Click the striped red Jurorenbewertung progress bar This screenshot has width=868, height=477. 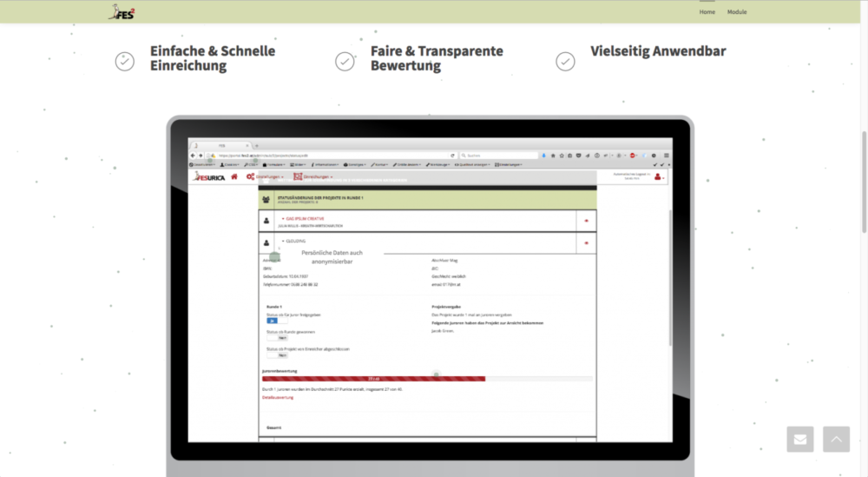pyautogui.click(x=373, y=379)
